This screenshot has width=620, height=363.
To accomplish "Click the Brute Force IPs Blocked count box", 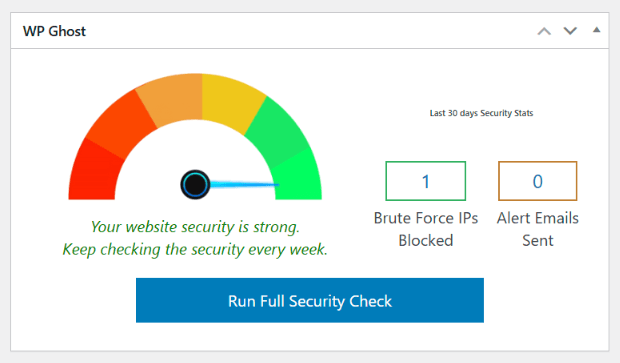I will (x=425, y=181).
